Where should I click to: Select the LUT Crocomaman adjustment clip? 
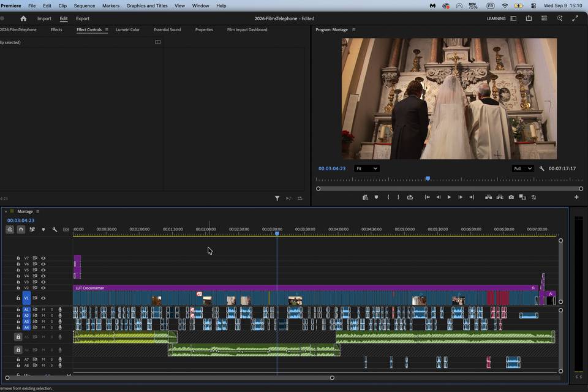(305, 288)
